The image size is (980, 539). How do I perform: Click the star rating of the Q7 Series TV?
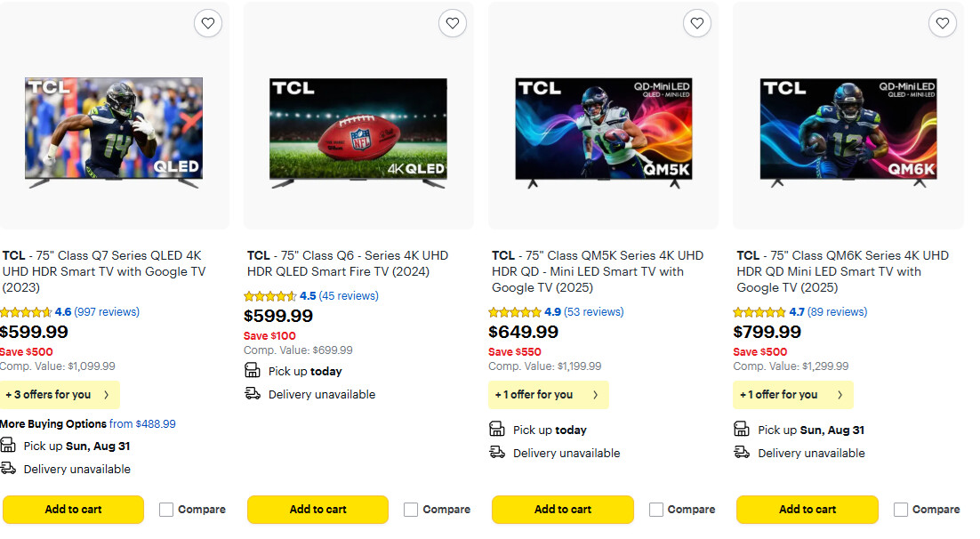click(25, 312)
